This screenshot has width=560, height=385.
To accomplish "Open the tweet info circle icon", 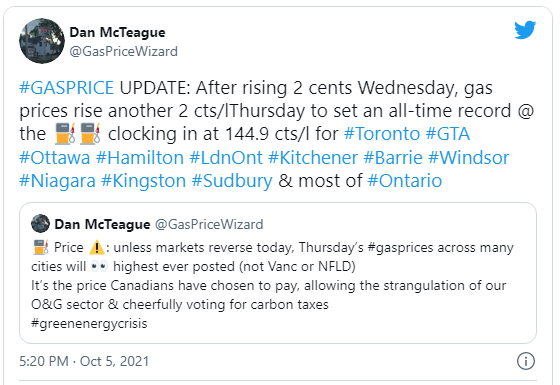I will coord(526,361).
